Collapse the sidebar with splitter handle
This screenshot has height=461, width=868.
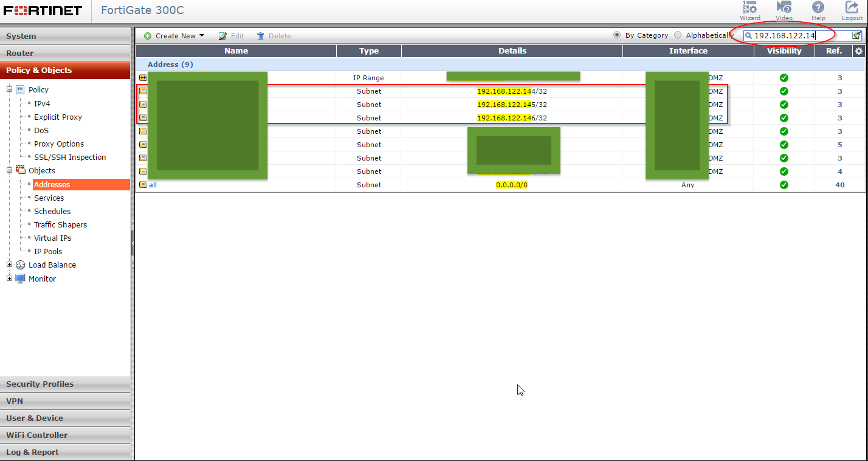(133, 243)
